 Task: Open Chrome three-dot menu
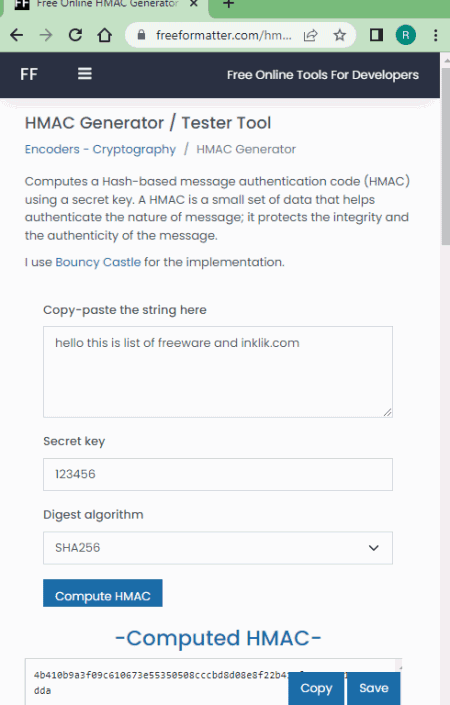coord(435,35)
